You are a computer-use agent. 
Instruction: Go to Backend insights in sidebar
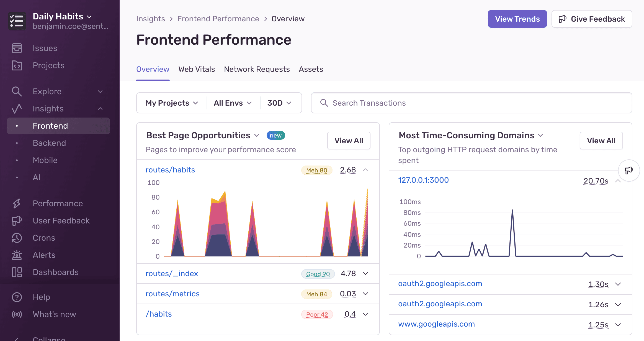[49, 143]
